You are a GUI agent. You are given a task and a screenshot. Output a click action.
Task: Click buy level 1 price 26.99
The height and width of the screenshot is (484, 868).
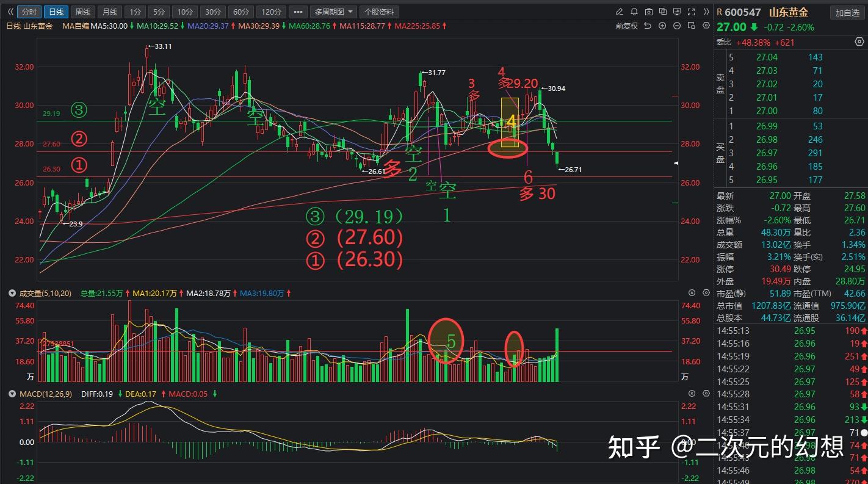click(x=767, y=126)
